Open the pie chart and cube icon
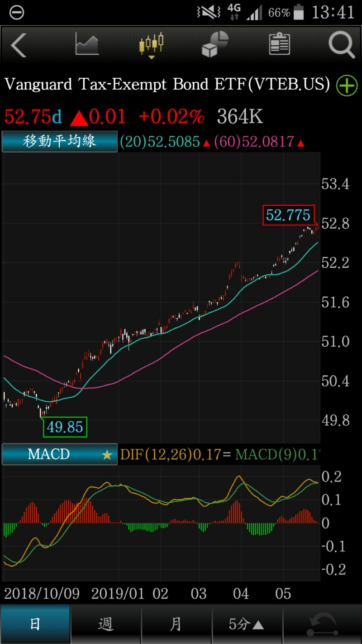The image size is (362, 644). [x=215, y=44]
